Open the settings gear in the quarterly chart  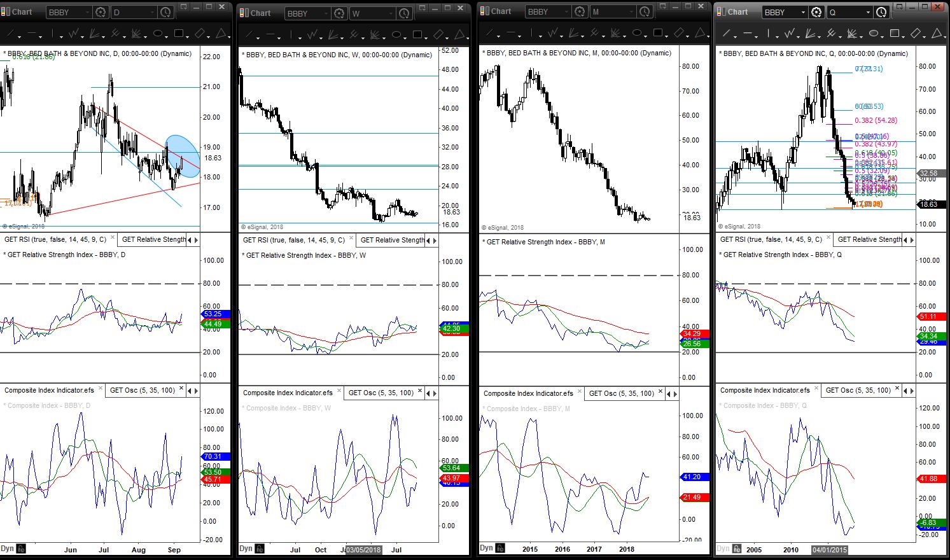pyautogui.click(x=816, y=12)
